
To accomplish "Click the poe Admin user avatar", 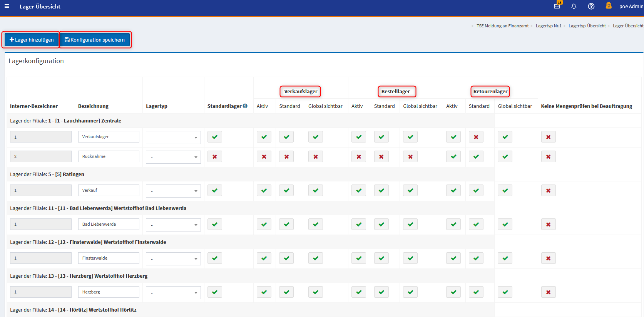I will pos(608,6).
